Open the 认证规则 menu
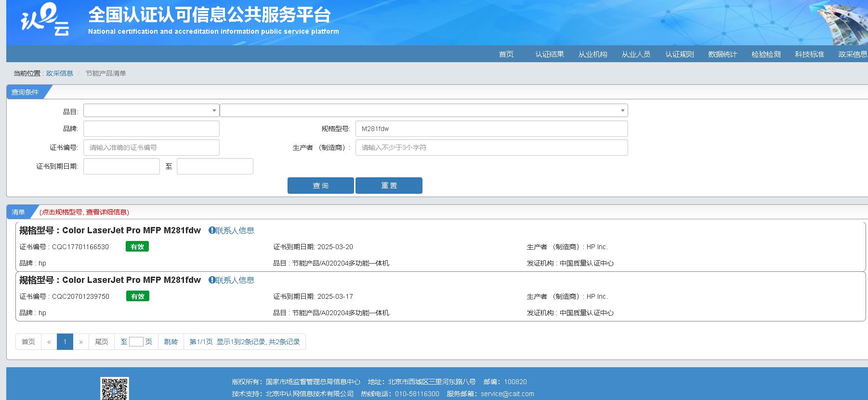Image resolution: width=868 pixels, height=400 pixels. coord(680,54)
